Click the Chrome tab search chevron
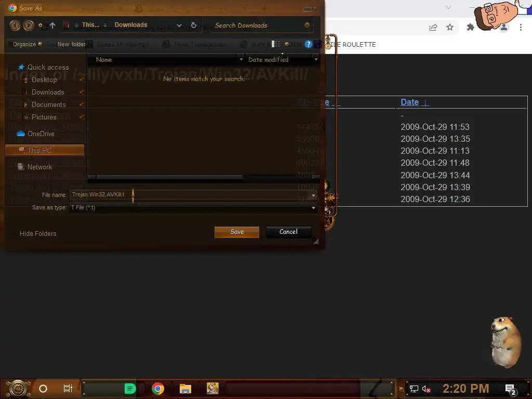532x399 pixels. 448,7
